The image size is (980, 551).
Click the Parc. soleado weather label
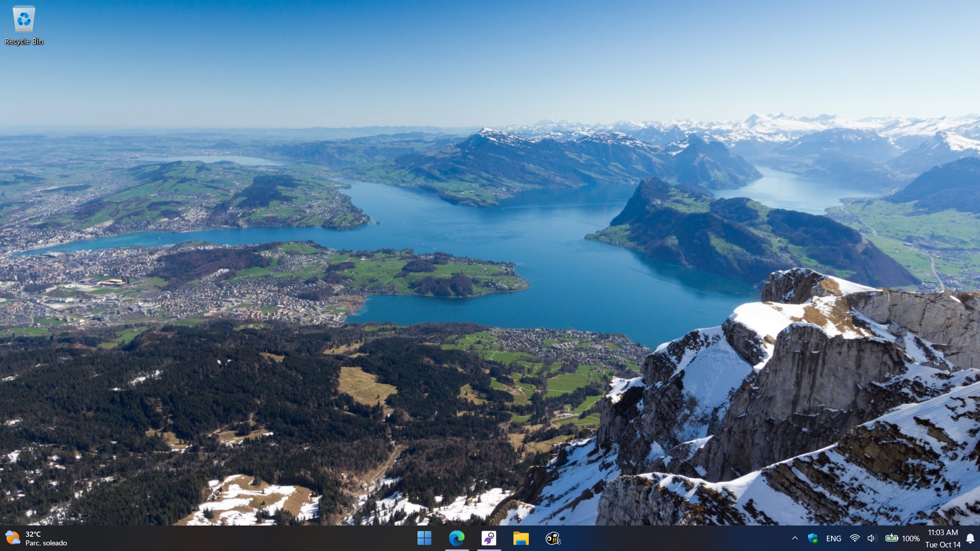46,543
